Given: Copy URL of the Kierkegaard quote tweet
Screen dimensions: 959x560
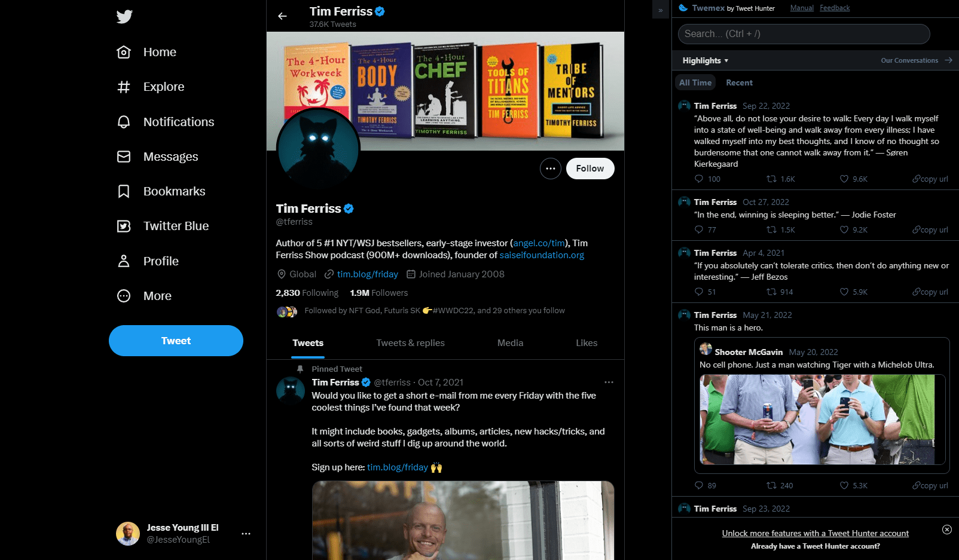Looking at the screenshot, I should pos(930,179).
